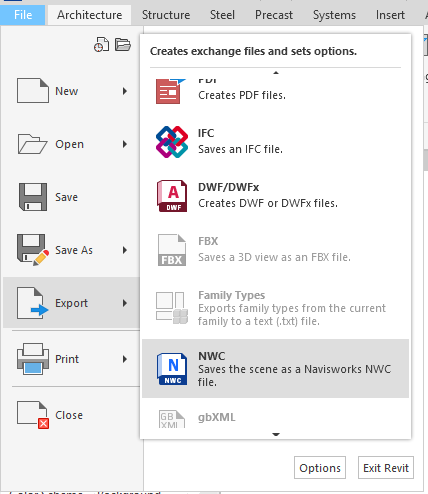
Task: Select the Print menu entry
Action: click(71, 359)
